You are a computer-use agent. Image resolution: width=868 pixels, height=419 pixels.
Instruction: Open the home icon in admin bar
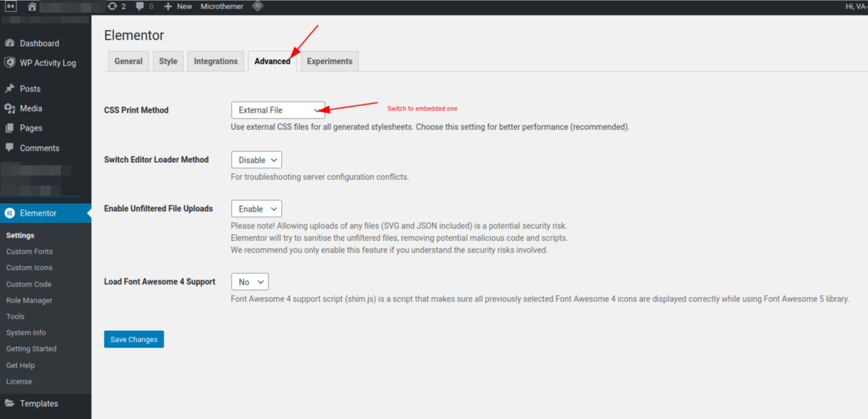32,6
